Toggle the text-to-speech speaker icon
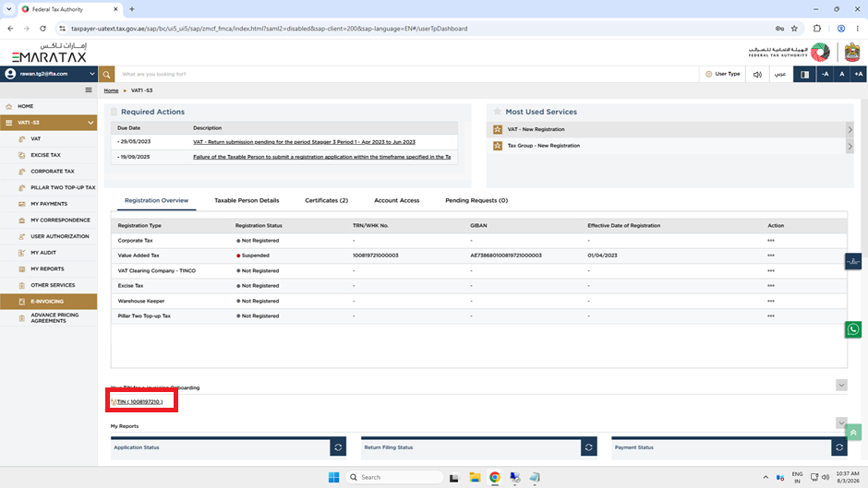Viewport: 868px width, 488px height. pos(757,74)
